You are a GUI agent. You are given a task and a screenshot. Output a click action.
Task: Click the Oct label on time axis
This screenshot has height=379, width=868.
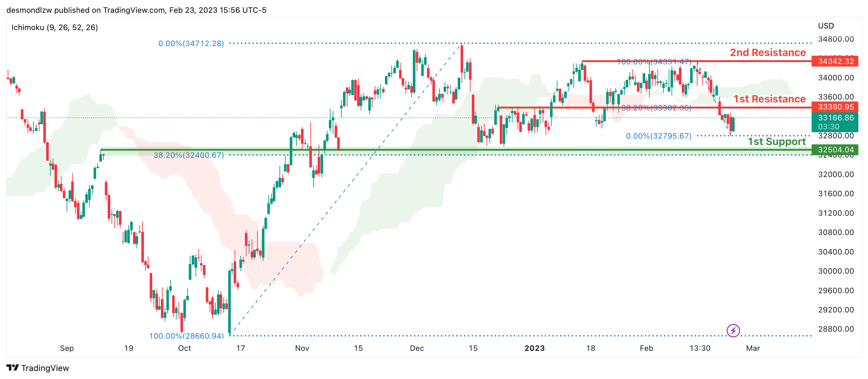pos(184,348)
